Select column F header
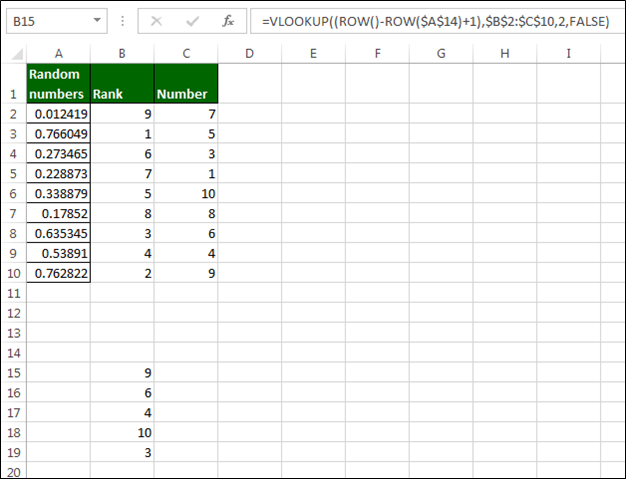 point(377,53)
